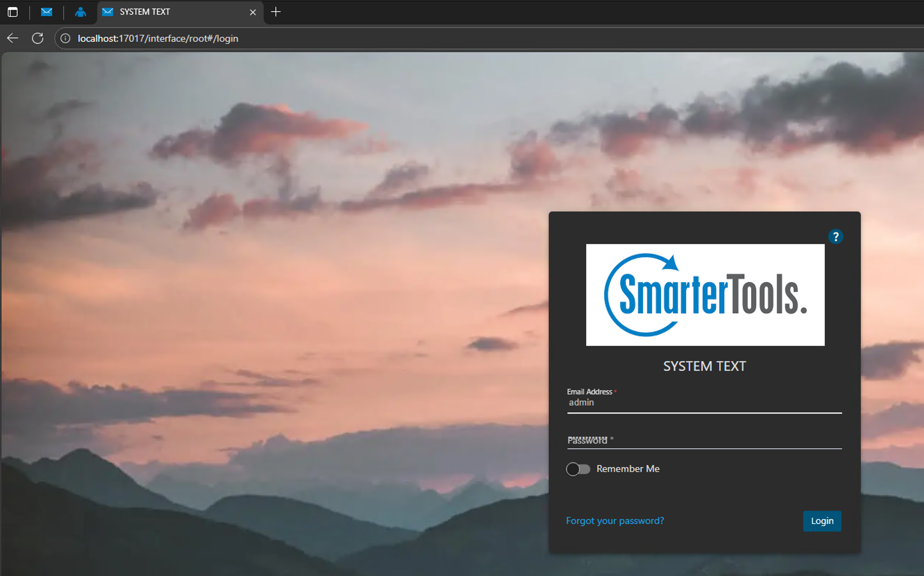924x576 pixels.
Task: Click the envelope favicon on active tab
Action: pyautogui.click(x=108, y=12)
